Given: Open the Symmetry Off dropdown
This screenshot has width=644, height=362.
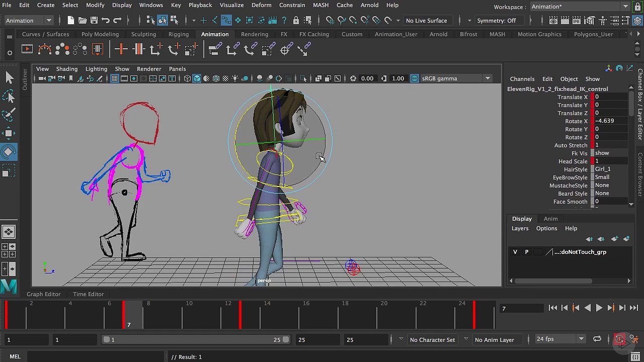Looking at the screenshot, I should 499,21.
